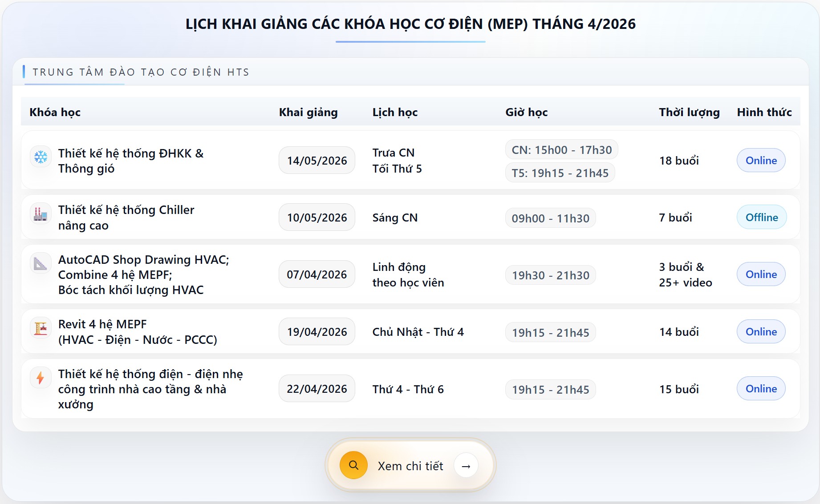
Task: Click the 22/04/2026 date badge
Action: 317,388
